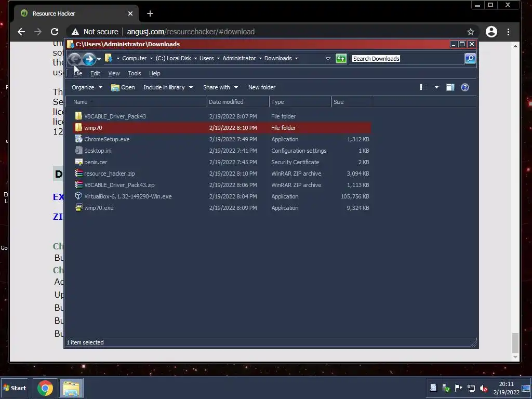
Task: Expand the dropdown arrow after Downloads breadcrumb
Action: point(296,58)
